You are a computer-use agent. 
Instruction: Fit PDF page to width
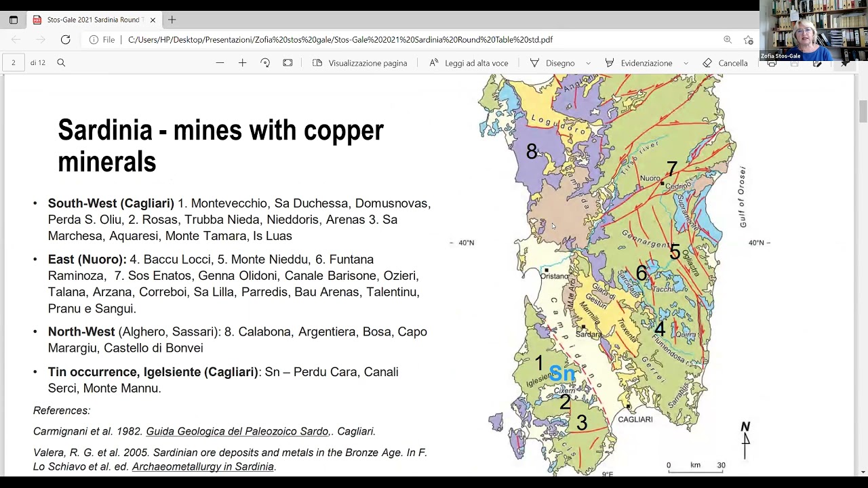pos(288,63)
